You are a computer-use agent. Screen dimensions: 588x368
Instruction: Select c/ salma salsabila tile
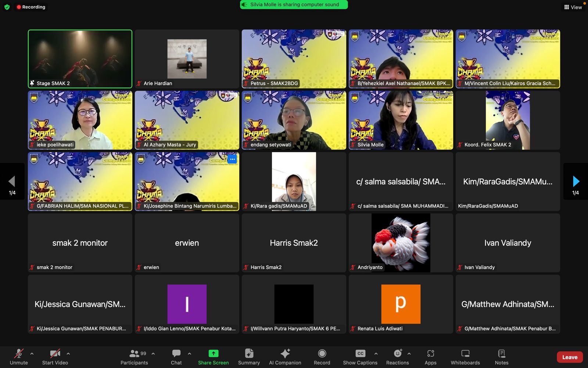[x=401, y=181]
